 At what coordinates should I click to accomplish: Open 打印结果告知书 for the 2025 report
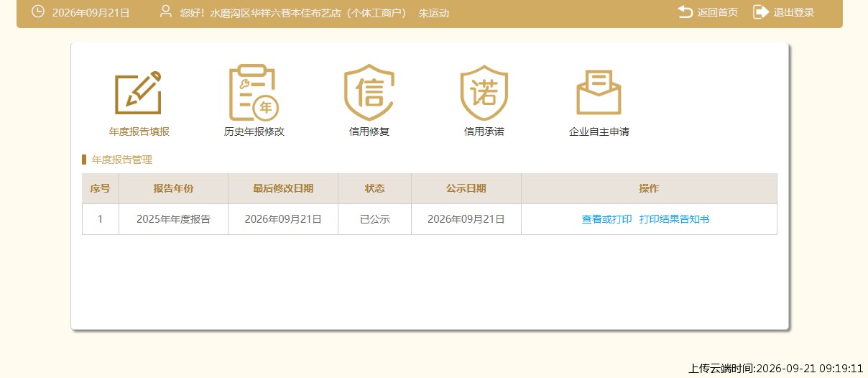[x=674, y=219]
